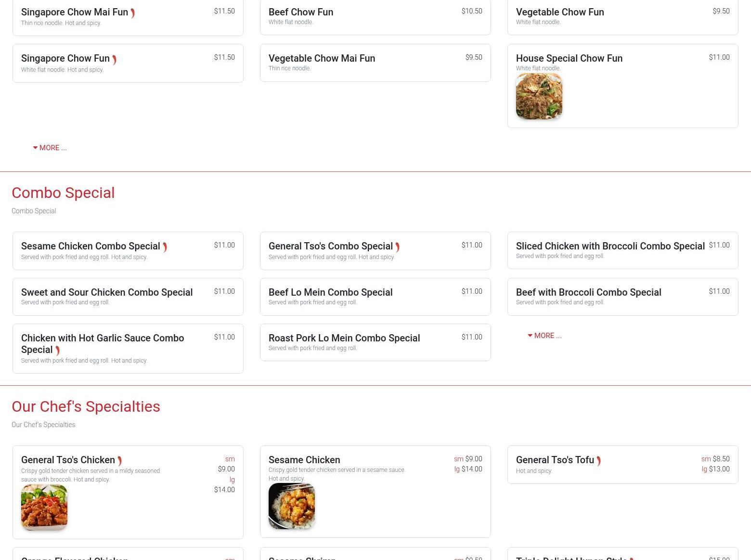Open the General Tso's Chicken title
The image size is (751, 560).
pyautogui.click(x=68, y=460)
